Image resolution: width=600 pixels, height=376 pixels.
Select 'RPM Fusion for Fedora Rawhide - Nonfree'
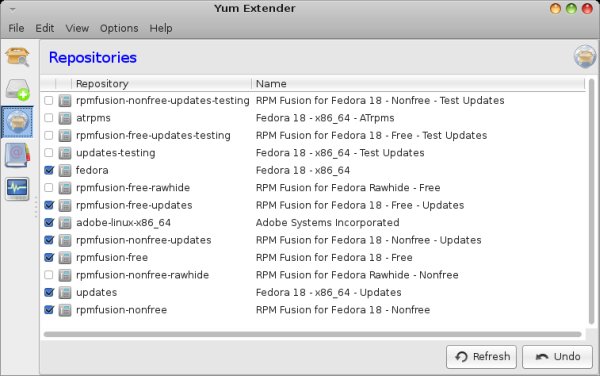point(357,275)
